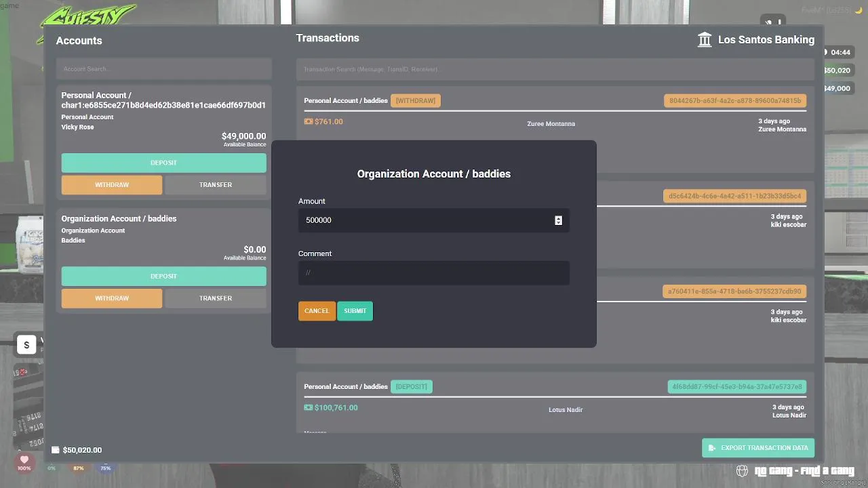Click the 75% thirst status indicator
Image resolution: width=868 pixels, height=488 pixels.
click(106, 468)
